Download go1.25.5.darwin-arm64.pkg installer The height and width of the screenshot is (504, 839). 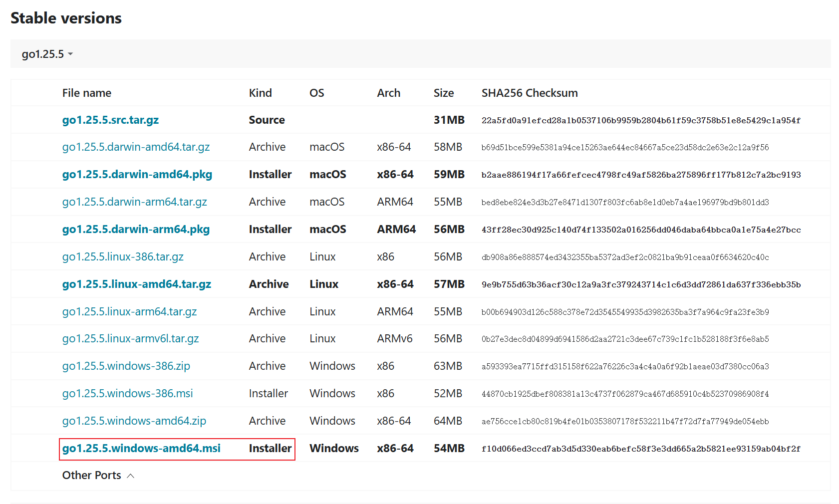(136, 230)
